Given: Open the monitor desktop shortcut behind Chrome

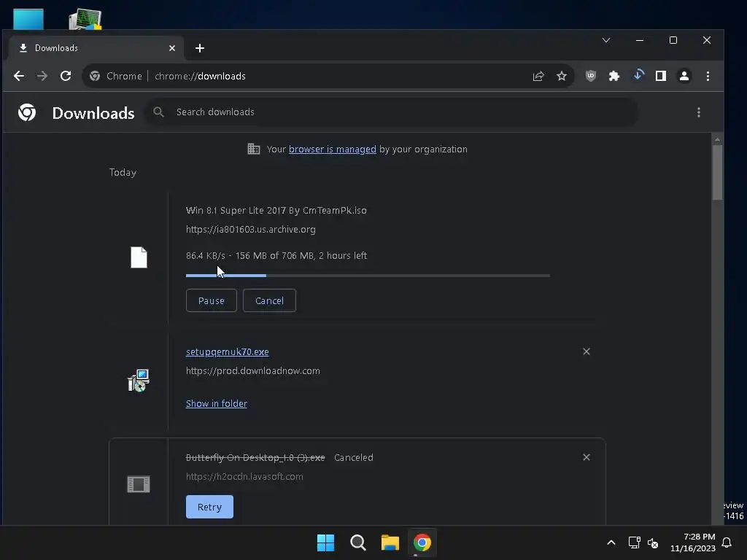Looking at the screenshot, I should tap(85, 19).
